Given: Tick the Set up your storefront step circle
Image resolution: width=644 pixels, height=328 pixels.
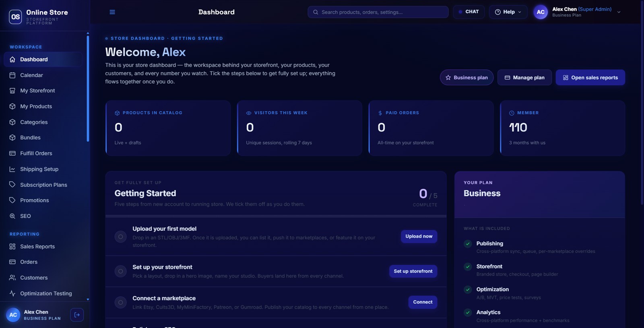Looking at the screenshot, I should [120, 271].
